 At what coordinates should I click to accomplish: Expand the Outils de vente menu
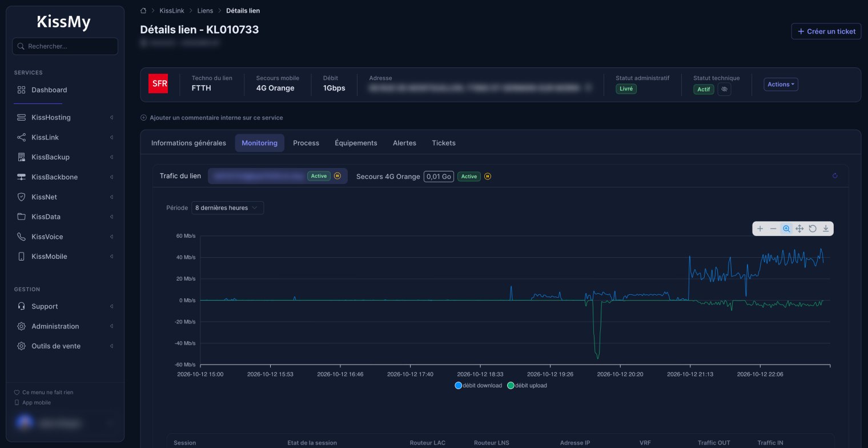65,346
